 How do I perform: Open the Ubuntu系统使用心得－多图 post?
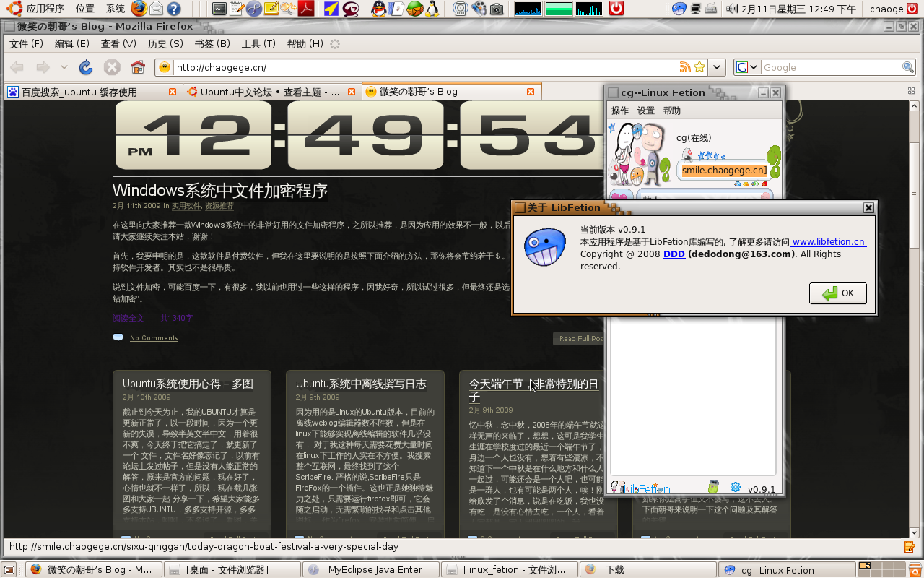click(188, 384)
